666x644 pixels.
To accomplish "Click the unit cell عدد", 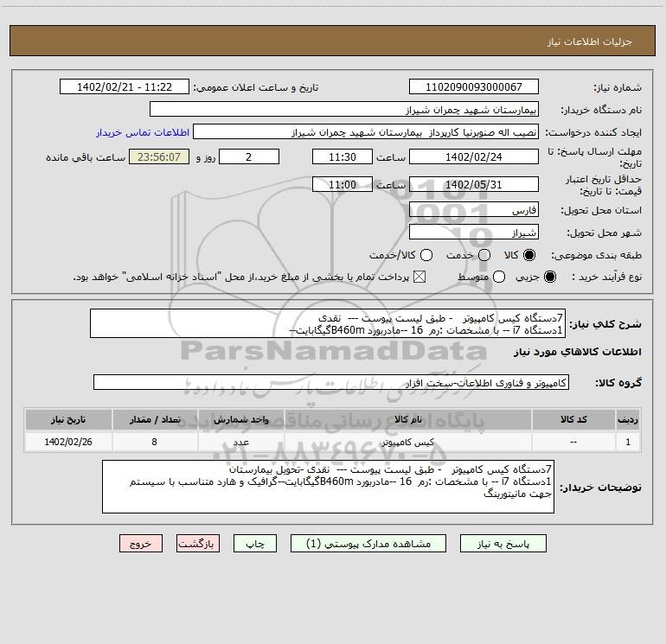I will coord(240,442).
